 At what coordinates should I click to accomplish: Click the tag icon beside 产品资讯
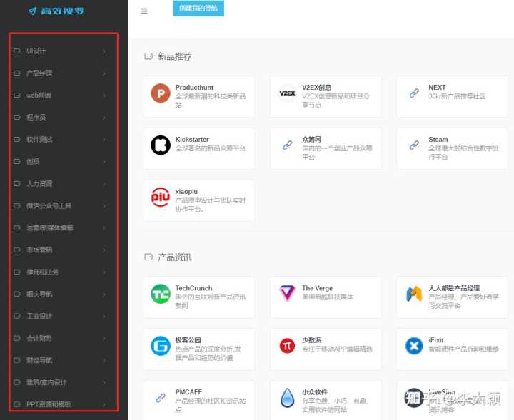pyautogui.click(x=148, y=257)
